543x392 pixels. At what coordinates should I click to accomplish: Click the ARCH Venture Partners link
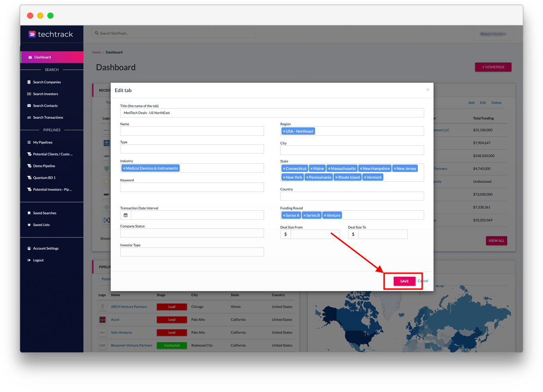[x=129, y=307]
